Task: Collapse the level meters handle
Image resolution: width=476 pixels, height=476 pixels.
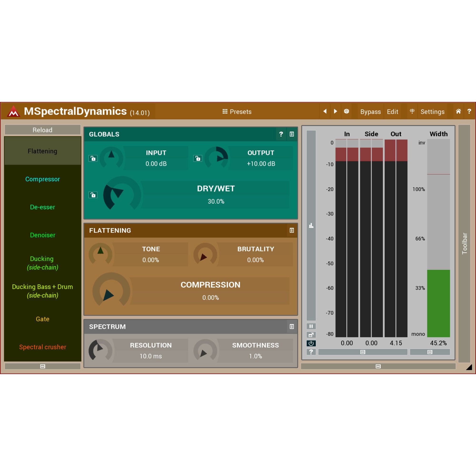Action: (363, 352)
